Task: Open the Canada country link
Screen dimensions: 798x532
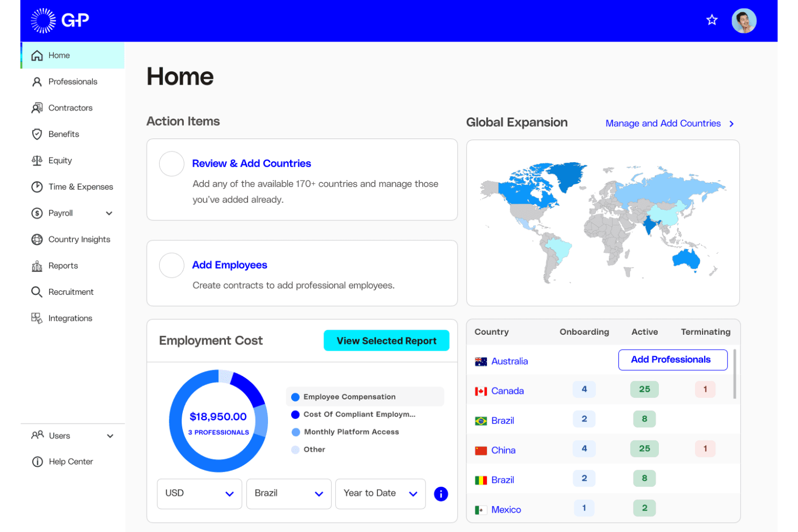Action: pos(507,391)
